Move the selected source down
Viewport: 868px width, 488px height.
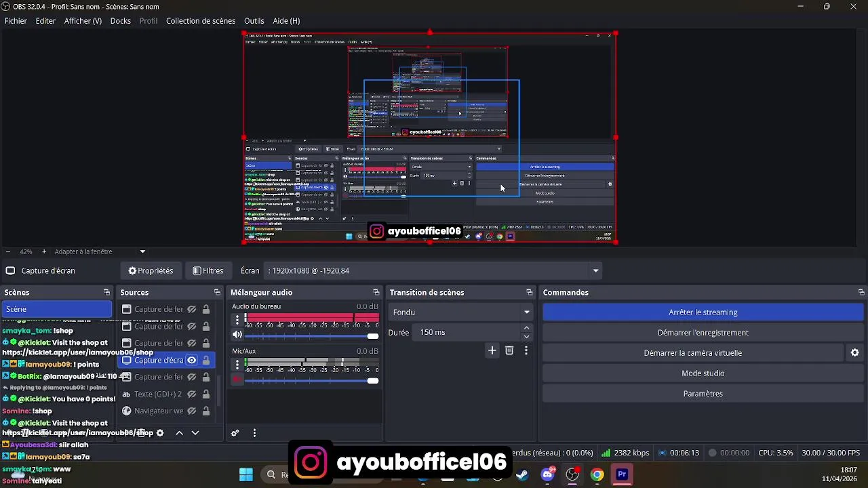pyautogui.click(x=195, y=432)
